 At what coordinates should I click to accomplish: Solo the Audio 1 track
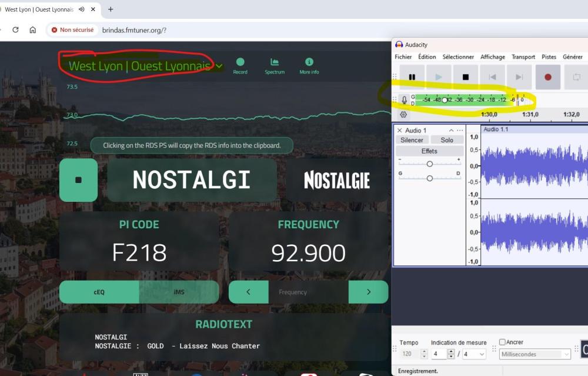point(447,140)
